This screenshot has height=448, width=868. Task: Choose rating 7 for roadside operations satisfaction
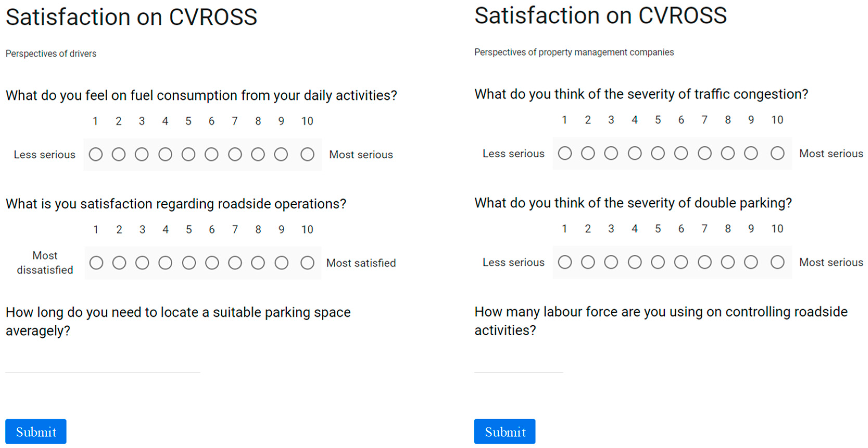tap(235, 263)
